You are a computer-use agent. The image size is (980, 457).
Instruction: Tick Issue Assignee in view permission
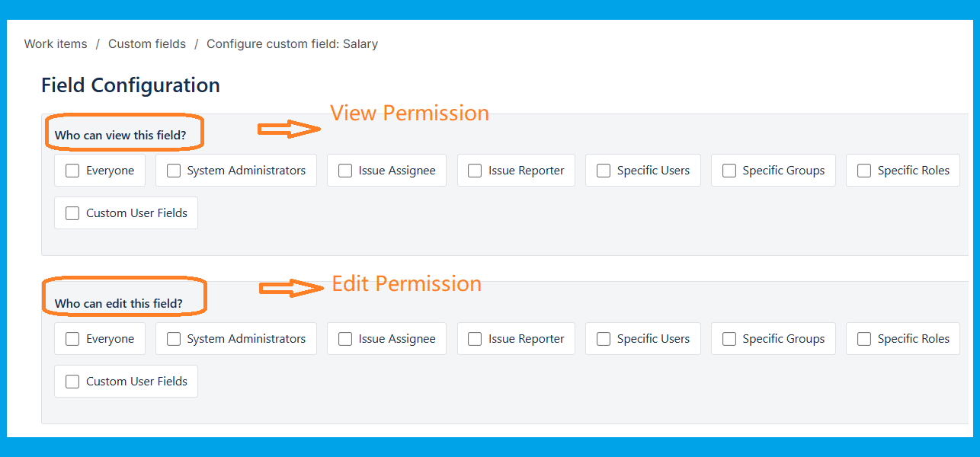click(x=345, y=171)
